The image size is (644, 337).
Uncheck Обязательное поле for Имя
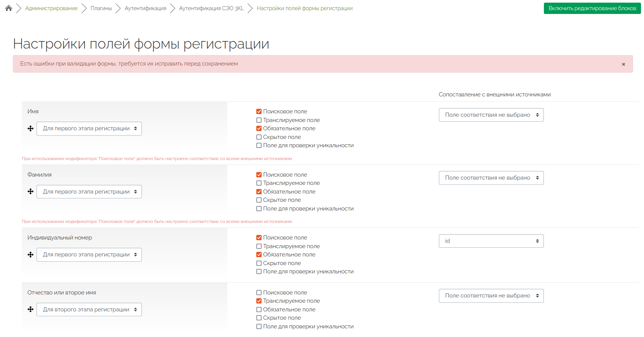pyautogui.click(x=259, y=128)
